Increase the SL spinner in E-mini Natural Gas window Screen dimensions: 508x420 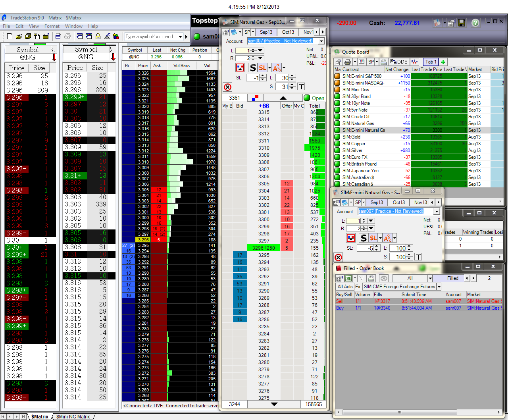[x=377, y=246]
